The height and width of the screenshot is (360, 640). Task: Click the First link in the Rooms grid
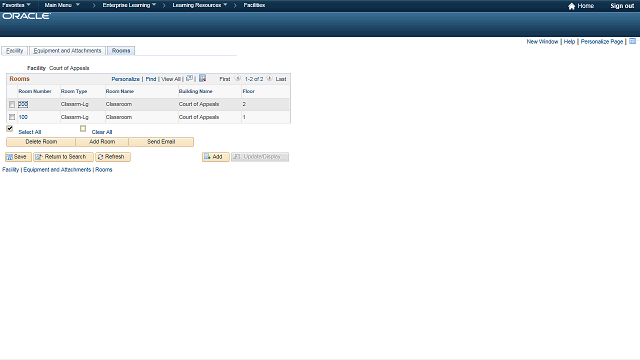point(224,79)
